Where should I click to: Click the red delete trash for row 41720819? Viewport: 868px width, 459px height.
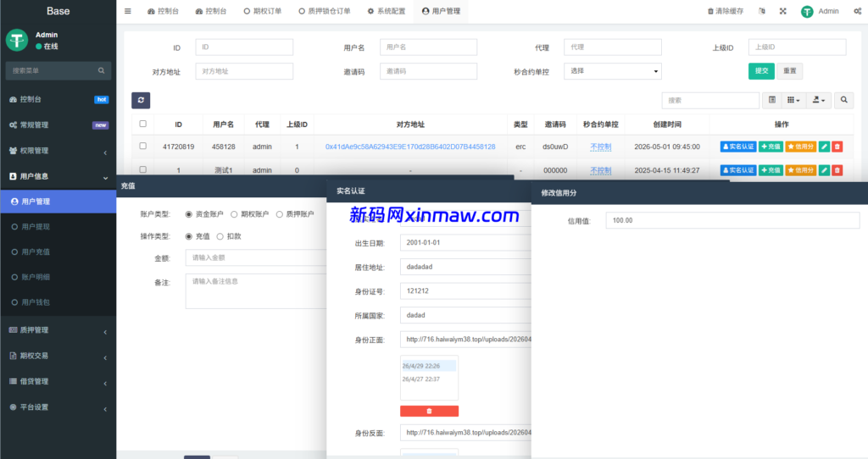[x=837, y=147]
